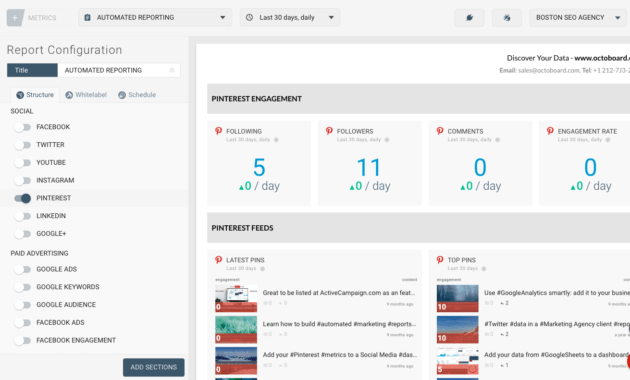The image size is (630, 380).
Task: Click the FOLLOWERS value 11
Action: click(x=369, y=167)
